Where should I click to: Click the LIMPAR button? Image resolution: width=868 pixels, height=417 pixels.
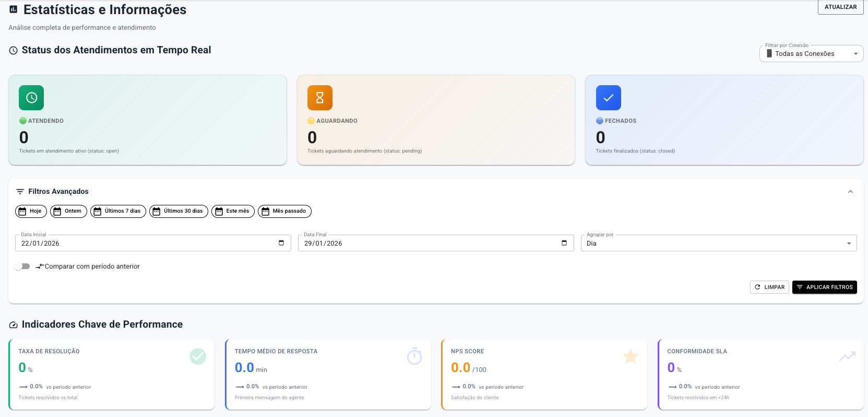coord(769,287)
